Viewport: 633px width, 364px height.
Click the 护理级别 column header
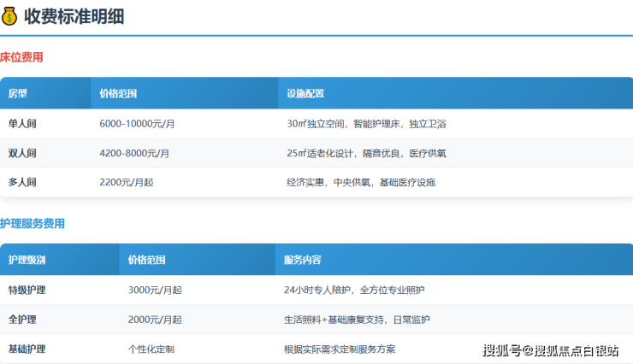click(x=27, y=259)
